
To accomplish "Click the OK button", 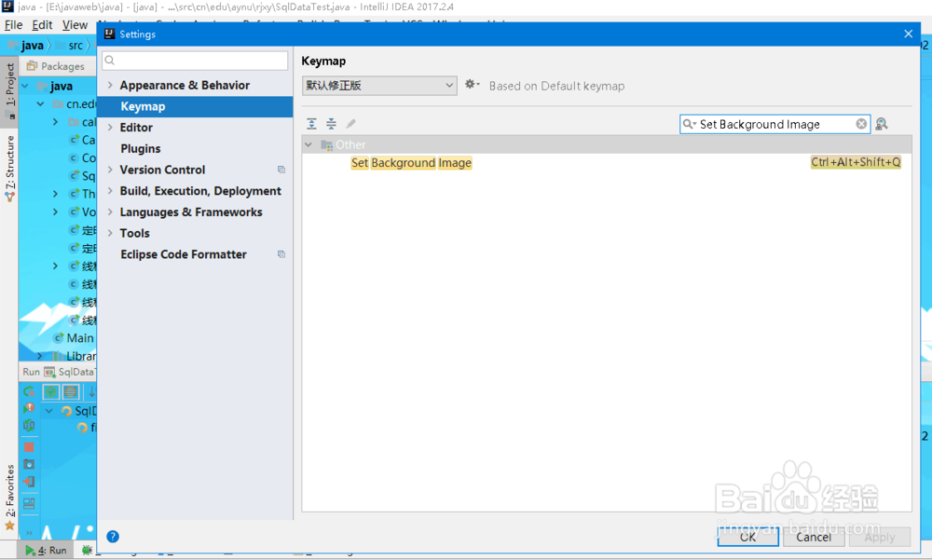I will (x=747, y=537).
